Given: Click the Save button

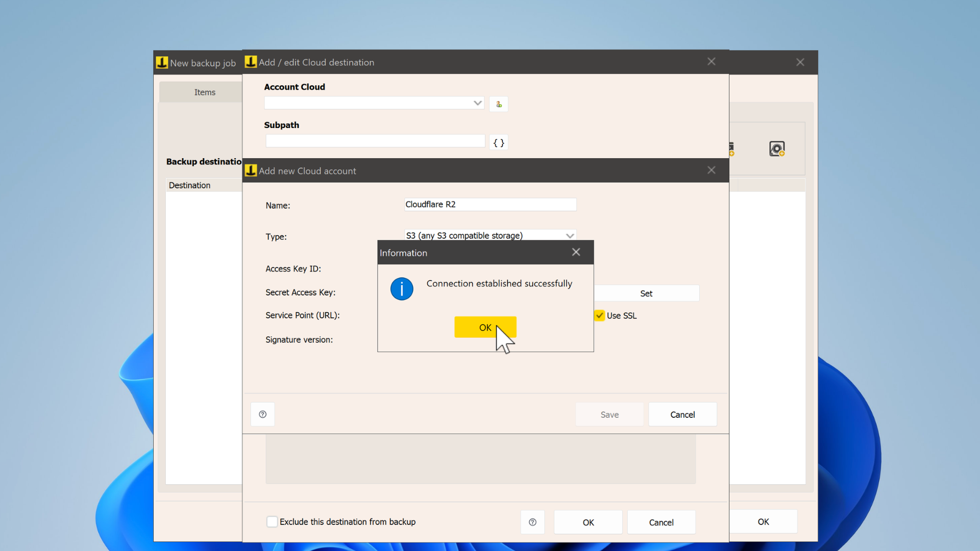Looking at the screenshot, I should pyautogui.click(x=609, y=414).
